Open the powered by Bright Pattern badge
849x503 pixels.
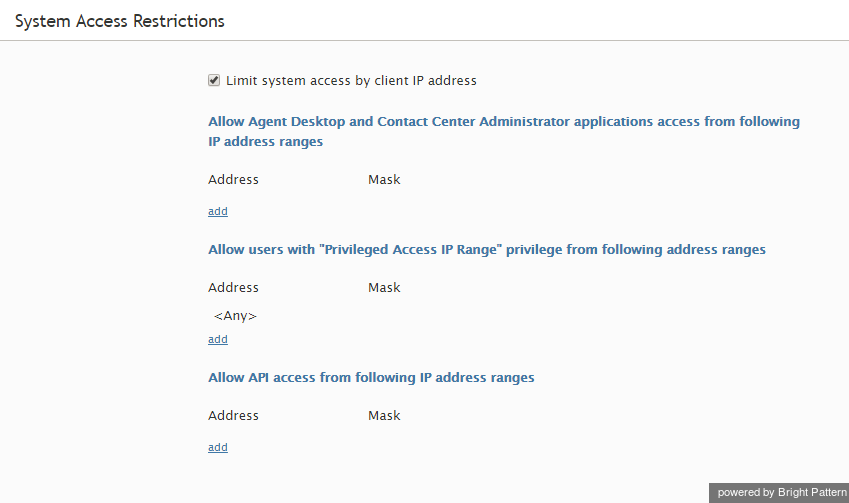pos(779,493)
